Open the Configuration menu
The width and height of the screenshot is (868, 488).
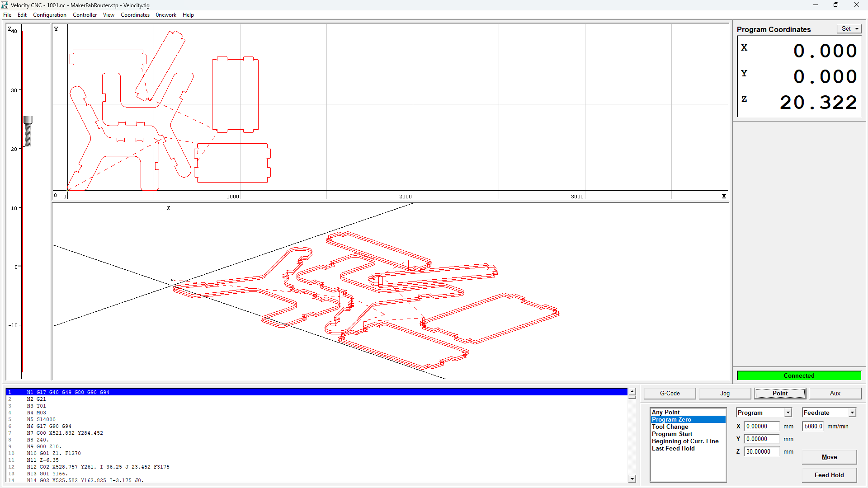pyautogui.click(x=49, y=15)
